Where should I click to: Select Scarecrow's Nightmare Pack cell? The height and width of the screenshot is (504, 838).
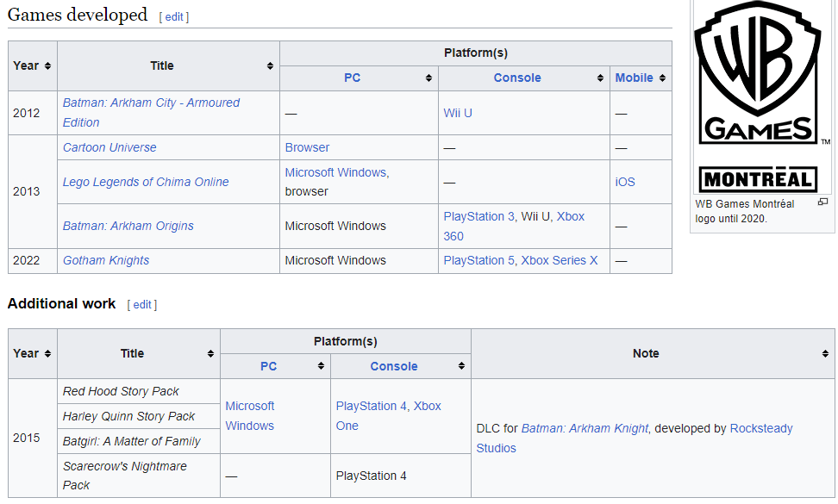click(x=139, y=476)
